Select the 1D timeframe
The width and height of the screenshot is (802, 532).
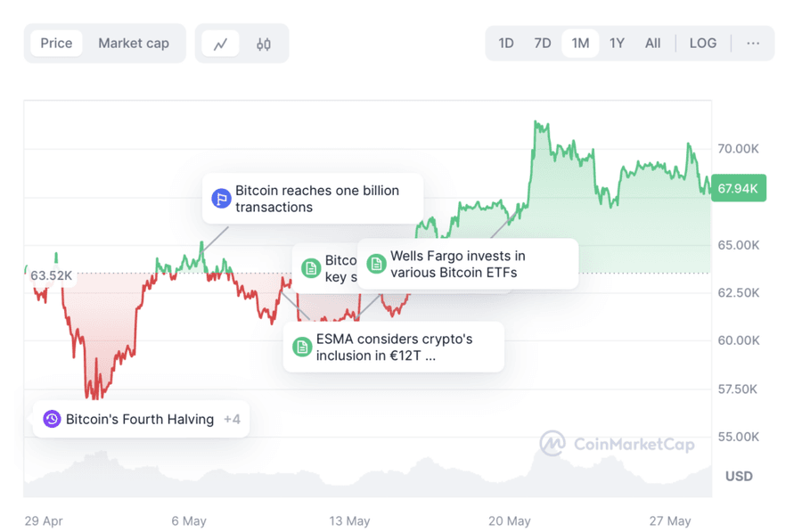click(x=506, y=42)
